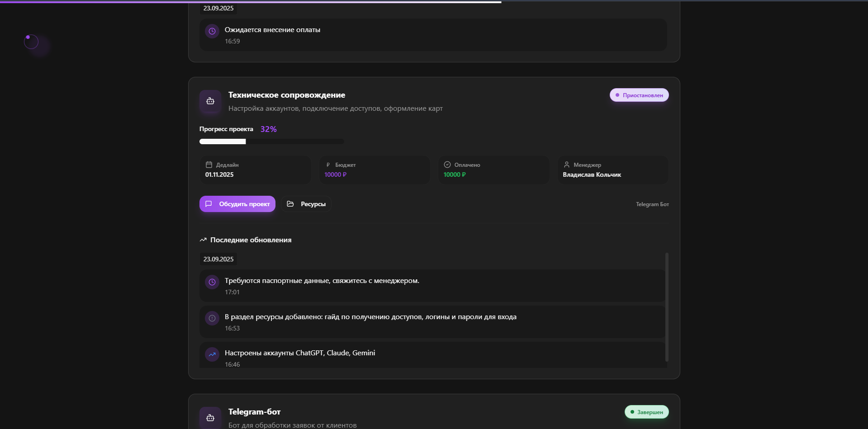Click the updates list vertical scrollbar
Screen dimensions: 868x429
click(x=667, y=307)
